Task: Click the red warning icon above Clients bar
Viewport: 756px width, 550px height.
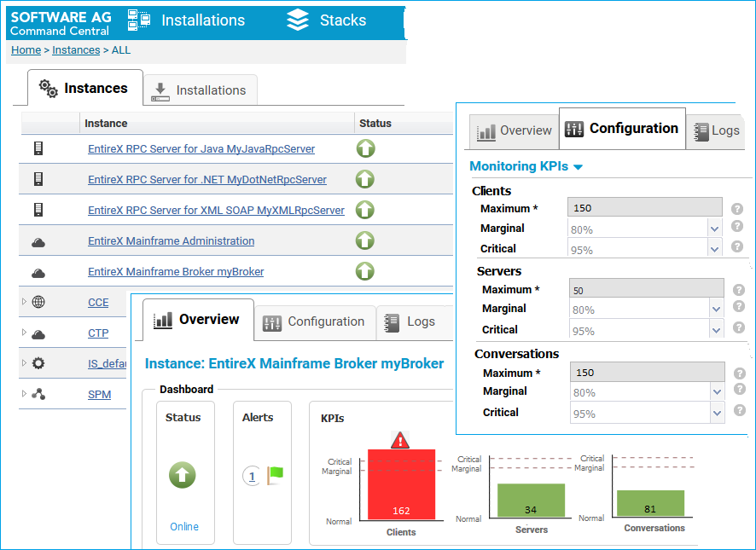Action: pyautogui.click(x=399, y=440)
